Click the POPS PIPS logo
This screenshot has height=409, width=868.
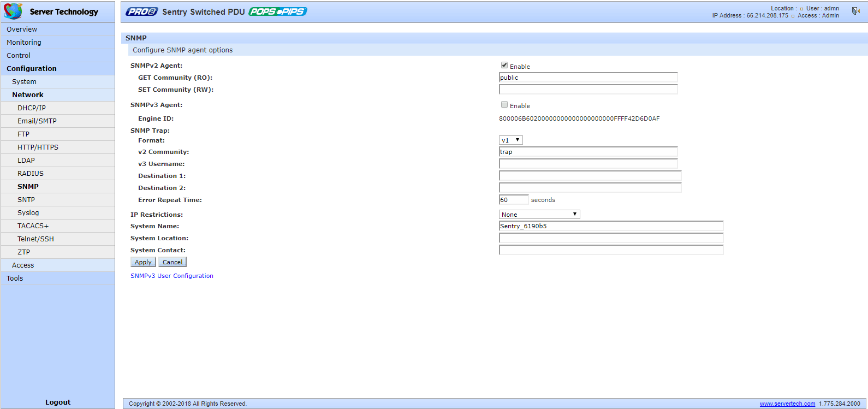point(278,11)
